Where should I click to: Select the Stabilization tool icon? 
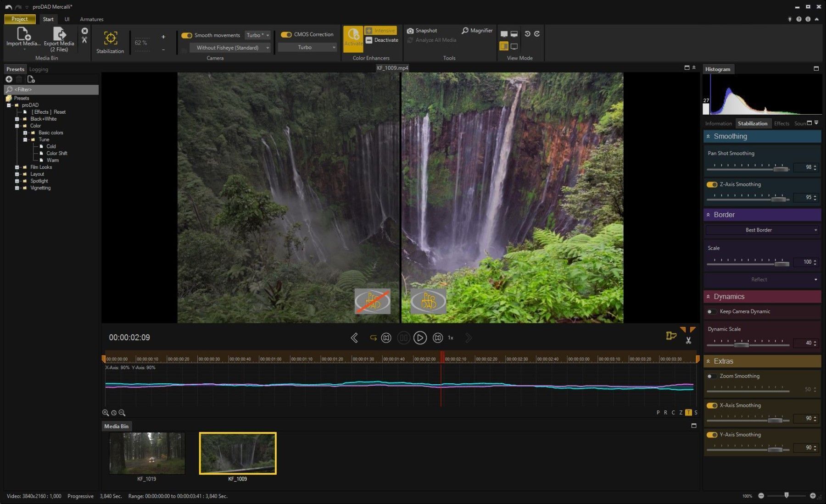(110, 38)
